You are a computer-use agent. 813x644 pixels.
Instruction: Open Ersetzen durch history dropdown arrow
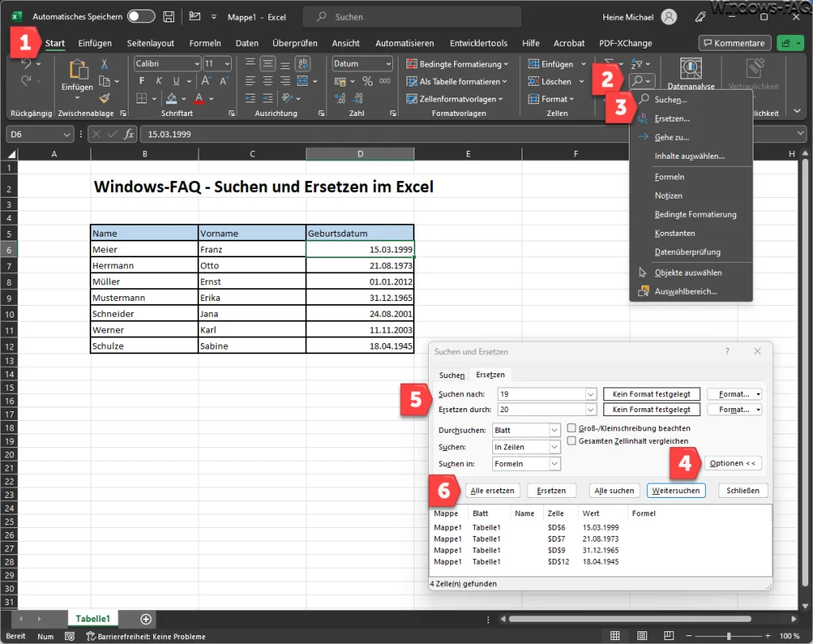tap(591, 410)
